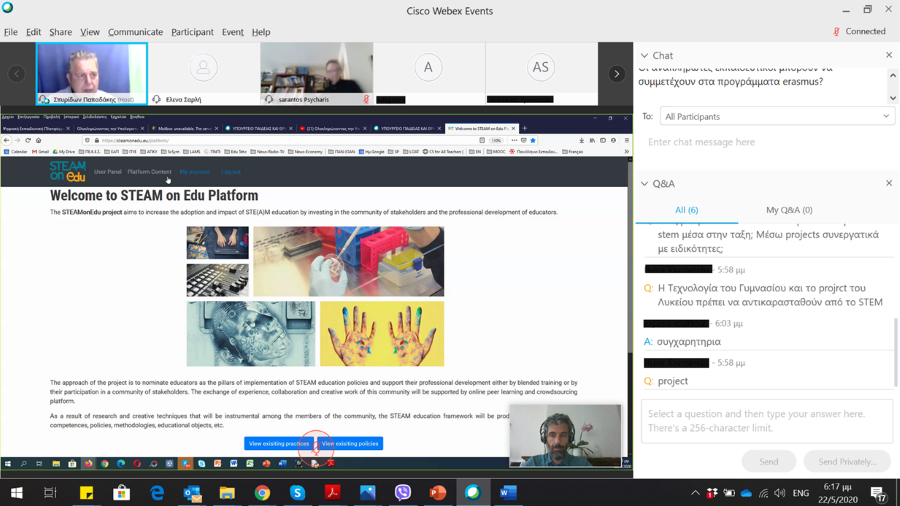
Task: Open Adobe Acrobat from taskbar
Action: (x=332, y=493)
